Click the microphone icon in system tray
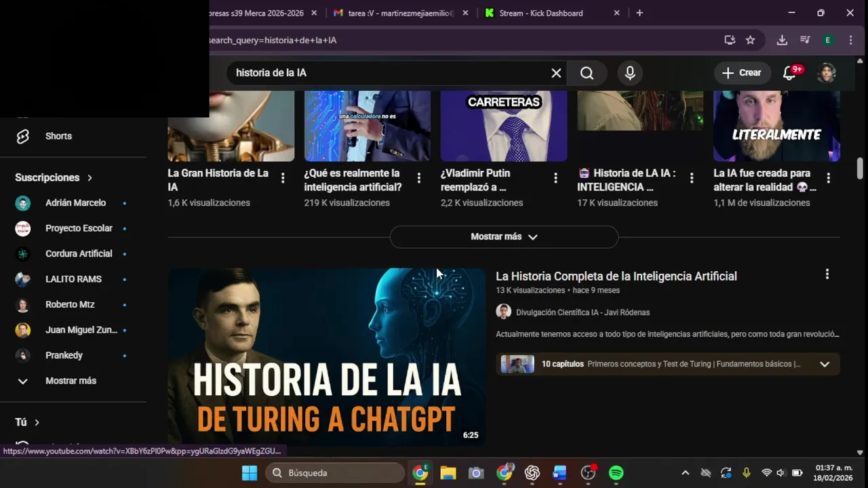This screenshot has height=488, width=868. point(746,473)
